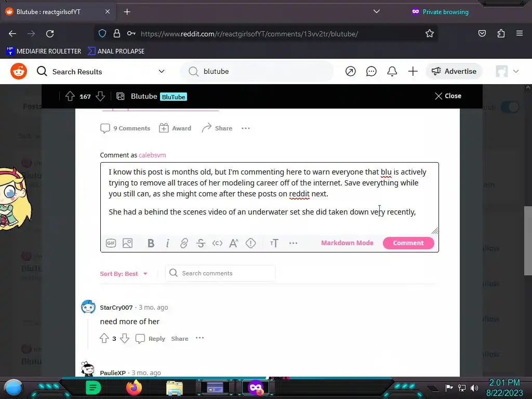Screen dimensions: 532x399
Task: Upvote the Blutube post in header bar
Action: tap(70, 96)
